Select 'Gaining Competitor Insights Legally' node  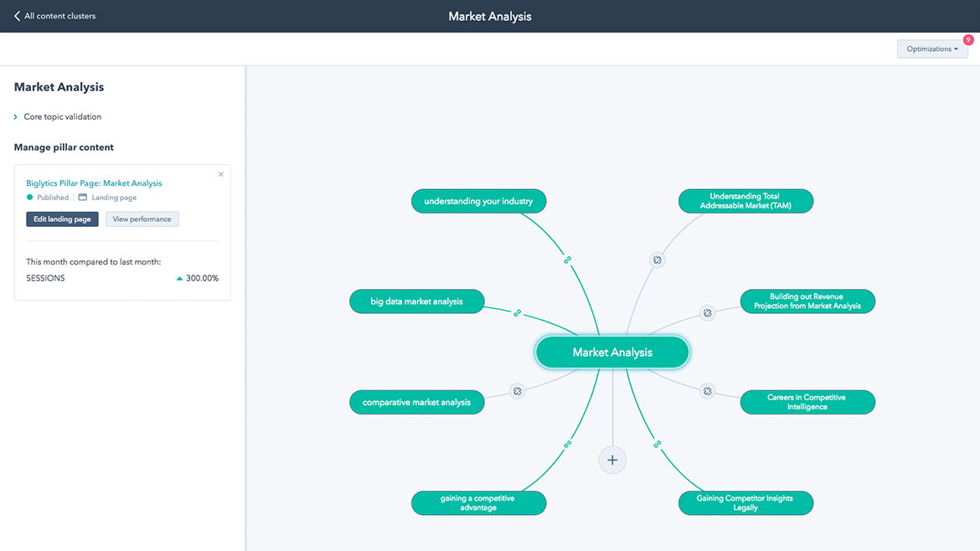coord(745,502)
